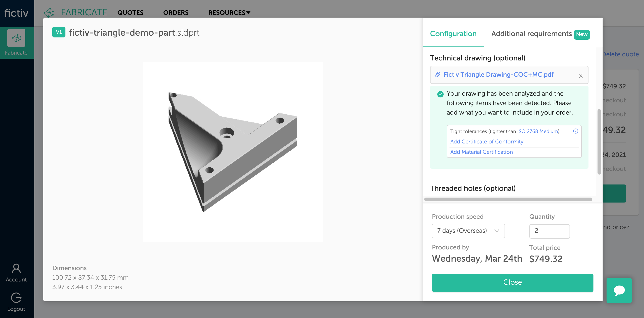Select the Configuration tab

pos(453,34)
